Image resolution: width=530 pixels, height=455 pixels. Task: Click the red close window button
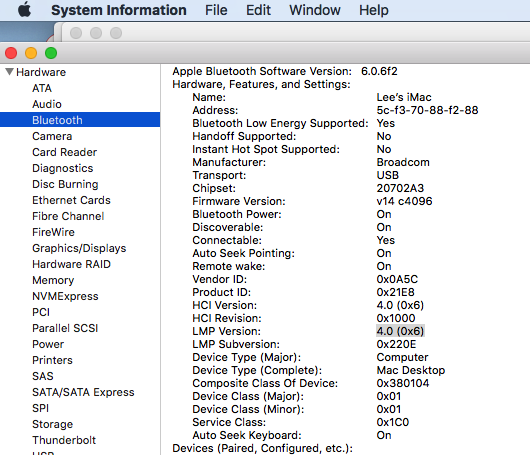[x=11, y=53]
